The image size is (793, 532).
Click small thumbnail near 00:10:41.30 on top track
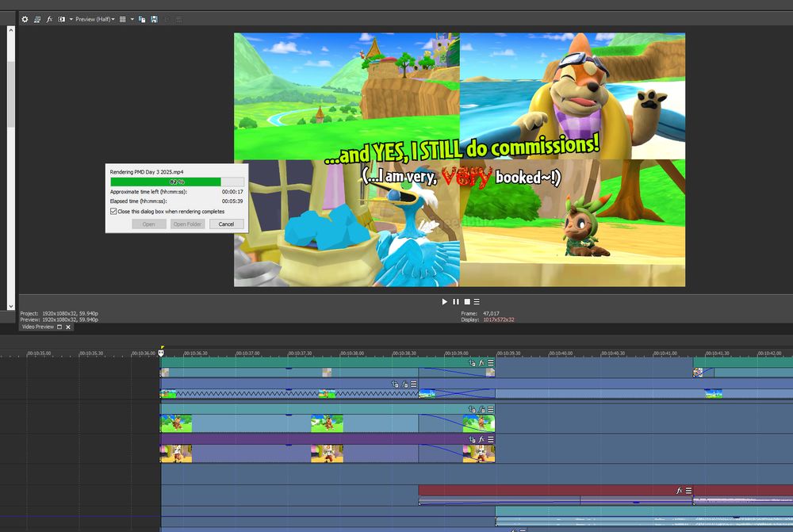click(x=698, y=373)
